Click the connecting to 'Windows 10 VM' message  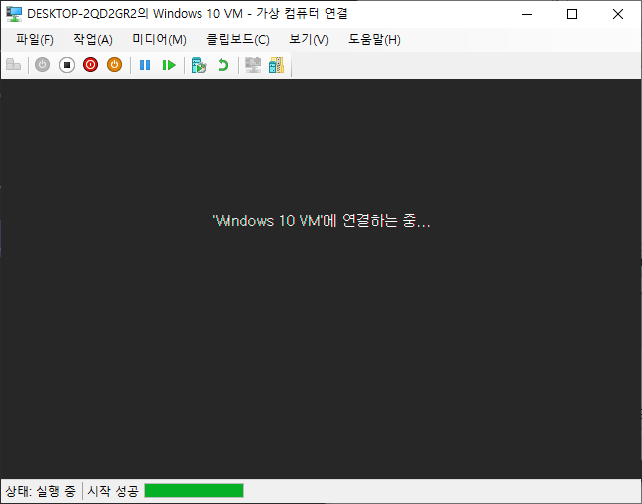(x=321, y=221)
